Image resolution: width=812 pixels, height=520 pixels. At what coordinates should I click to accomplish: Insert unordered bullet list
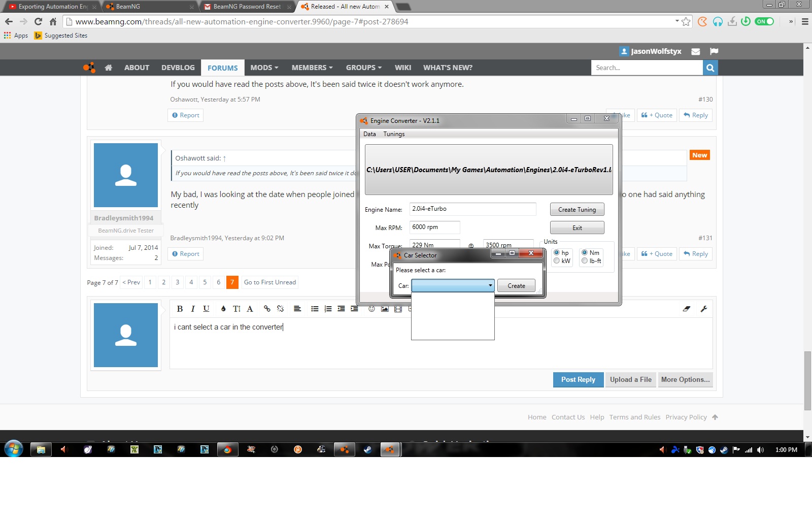pos(315,309)
